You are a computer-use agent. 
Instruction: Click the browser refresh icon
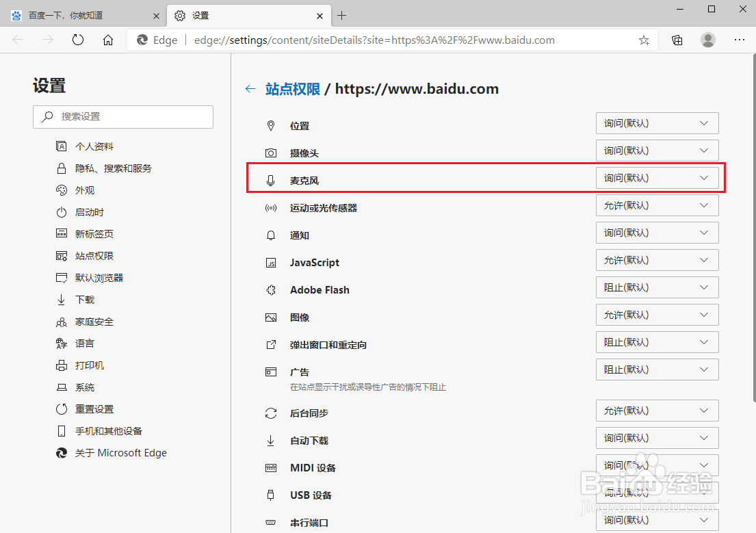77,40
